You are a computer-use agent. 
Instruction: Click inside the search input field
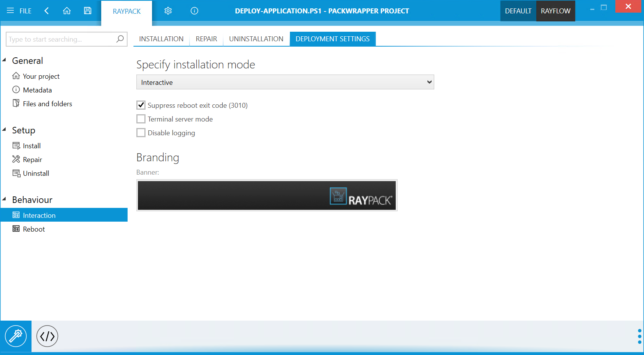point(57,39)
